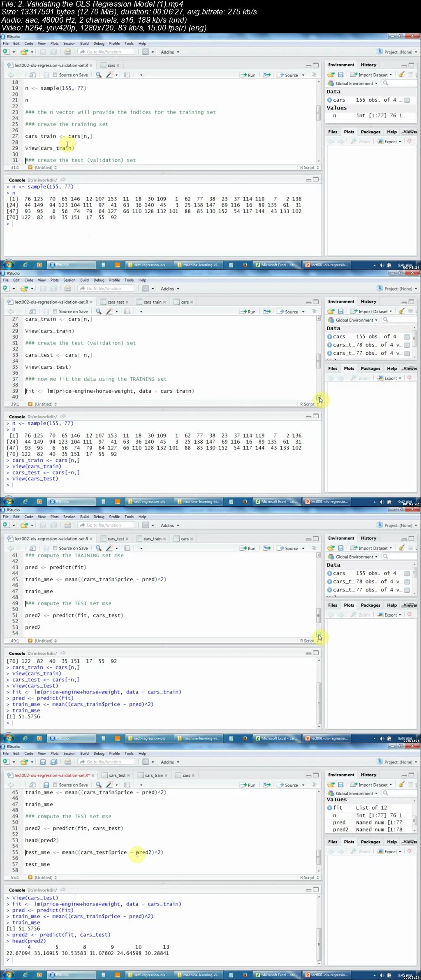Toggle Source on Save checkbox in third frame
Image resolution: width=421 pixels, height=980 pixels.
tap(55, 548)
